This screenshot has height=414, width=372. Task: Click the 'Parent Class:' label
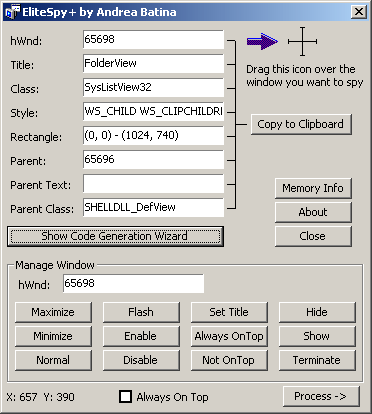tap(42, 209)
